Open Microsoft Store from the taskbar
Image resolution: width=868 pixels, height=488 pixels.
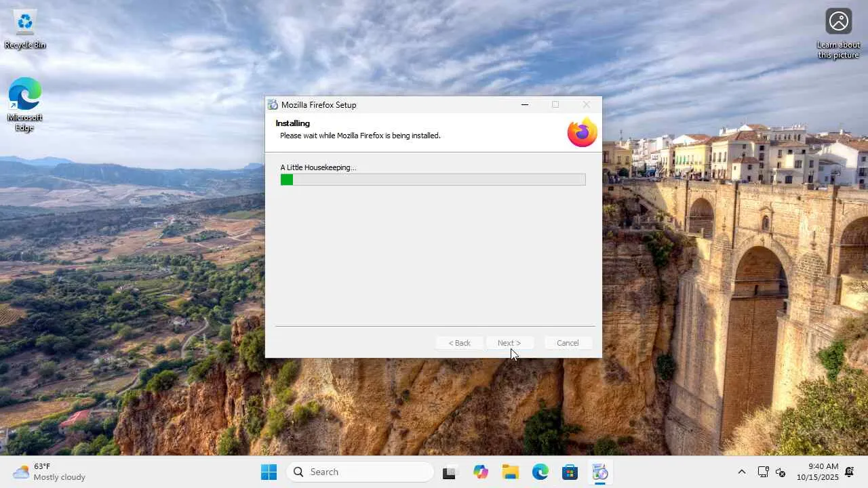(570, 472)
